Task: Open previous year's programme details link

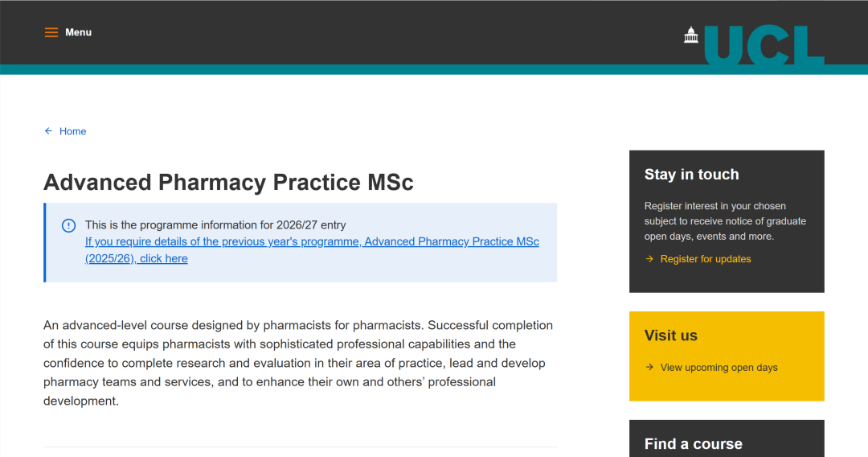Action: point(312,242)
